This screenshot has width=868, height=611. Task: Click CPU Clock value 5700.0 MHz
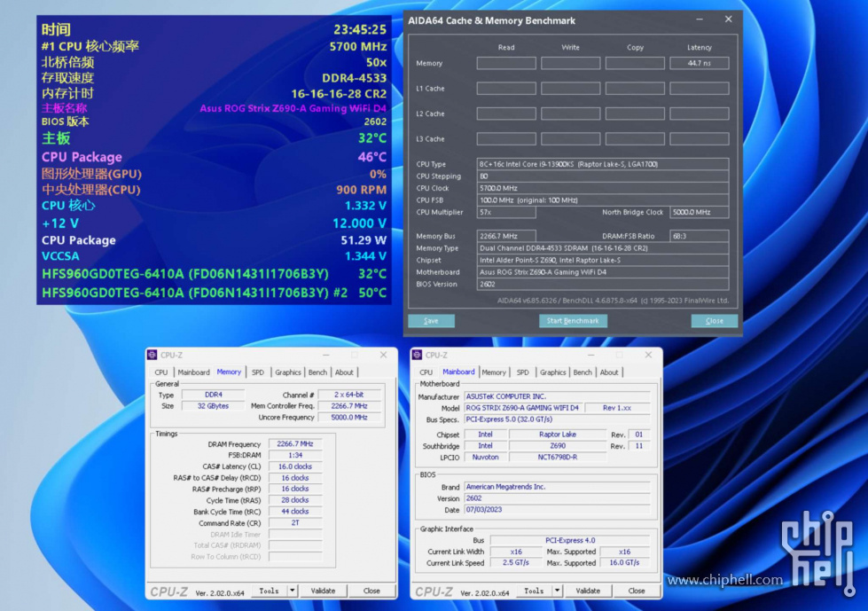click(603, 188)
